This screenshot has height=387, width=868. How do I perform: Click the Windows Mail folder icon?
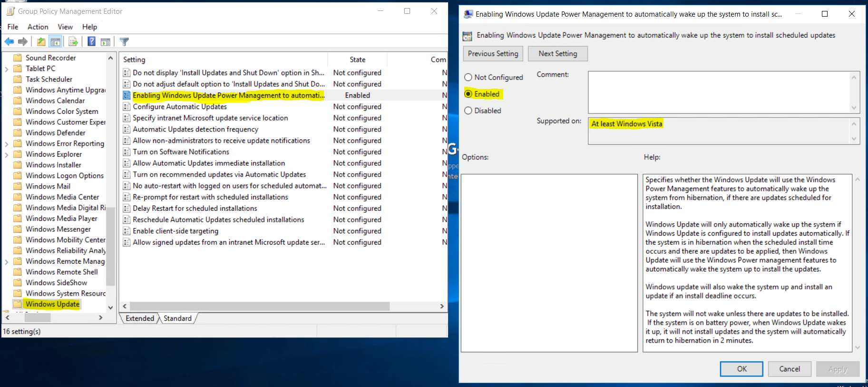18,186
